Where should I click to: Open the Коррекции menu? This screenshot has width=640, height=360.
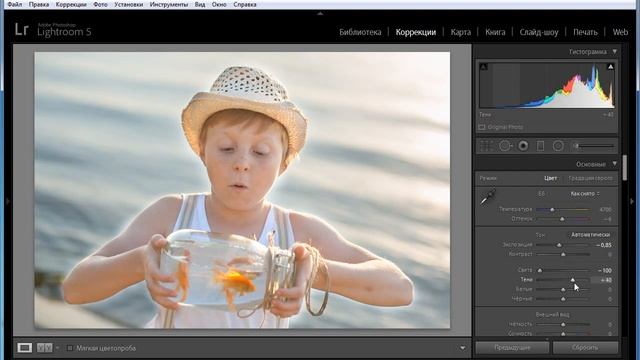71,4
